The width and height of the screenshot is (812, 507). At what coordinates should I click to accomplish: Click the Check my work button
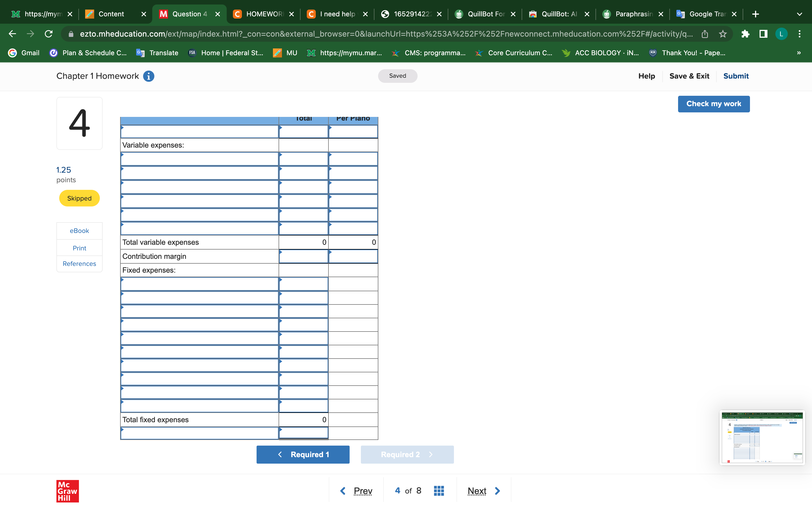[713, 104]
